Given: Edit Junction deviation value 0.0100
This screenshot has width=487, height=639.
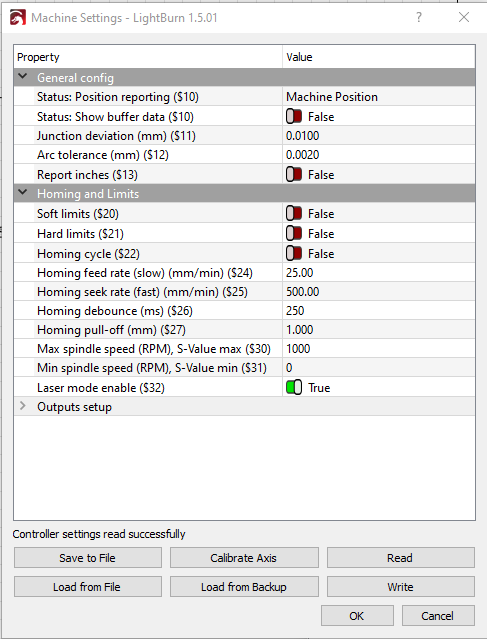Looking at the screenshot, I should pyautogui.click(x=379, y=136).
